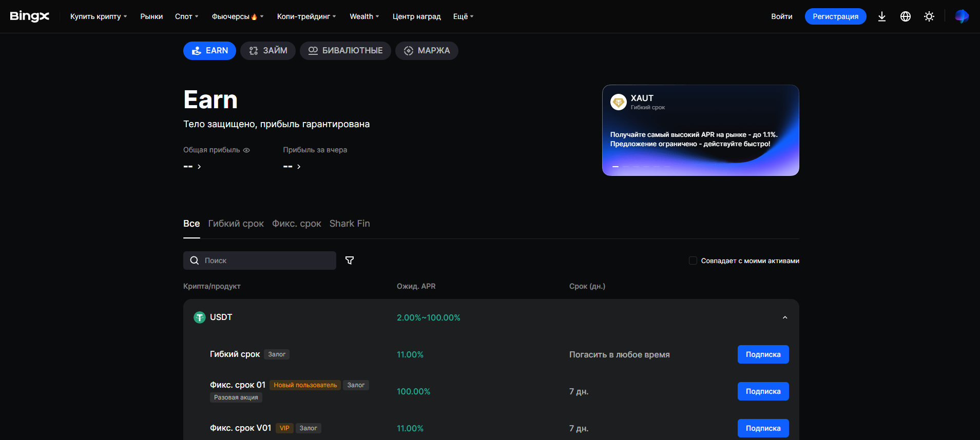This screenshot has height=440, width=980.
Task: Click the fire icon next to Фьючерсы
Action: [x=254, y=16]
